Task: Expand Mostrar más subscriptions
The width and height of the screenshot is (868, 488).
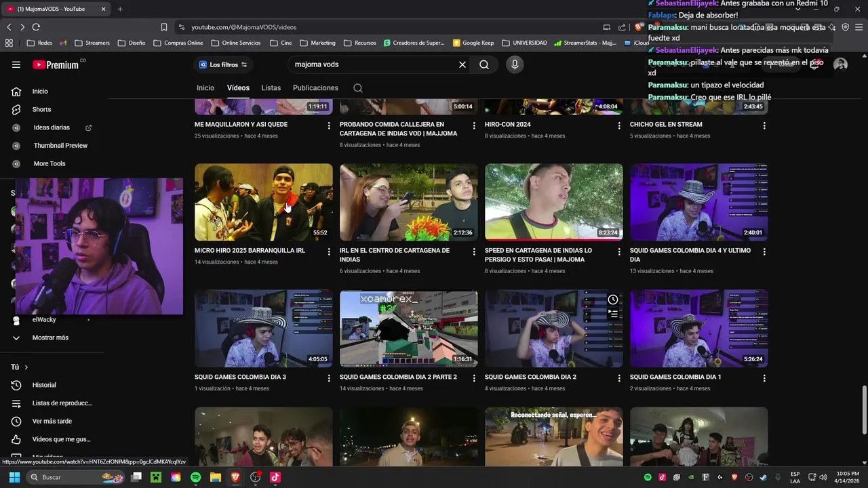Action: [x=52, y=338]
